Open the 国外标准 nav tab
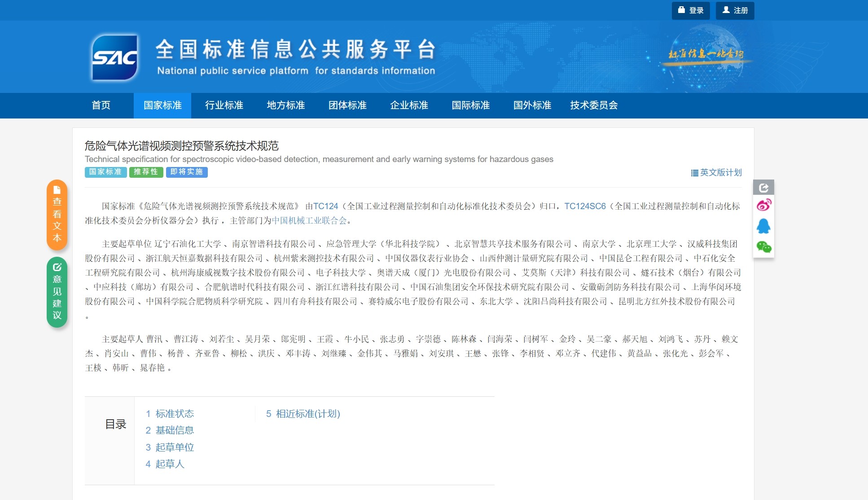This screenshot has width=868, height=500. point(532,105)
